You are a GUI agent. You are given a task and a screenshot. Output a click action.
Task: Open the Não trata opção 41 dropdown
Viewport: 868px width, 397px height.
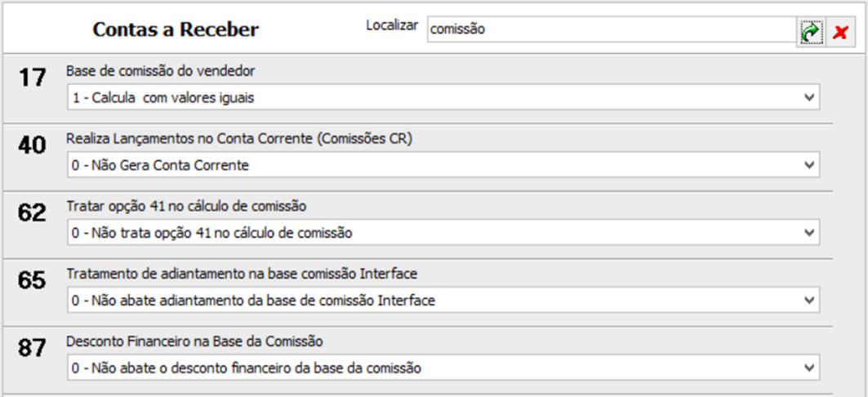tap(443, 233)
